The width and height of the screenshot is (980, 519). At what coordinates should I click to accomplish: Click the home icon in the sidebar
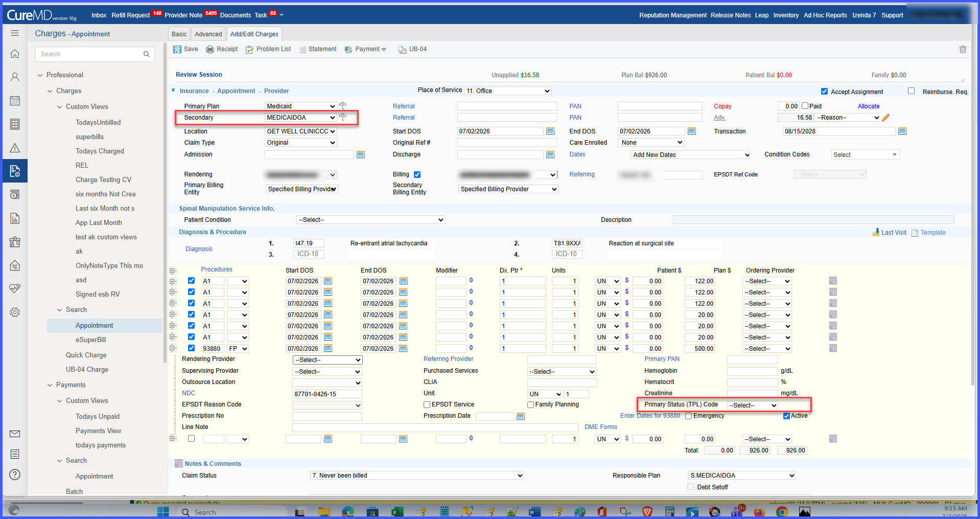(x=15, y=54)
